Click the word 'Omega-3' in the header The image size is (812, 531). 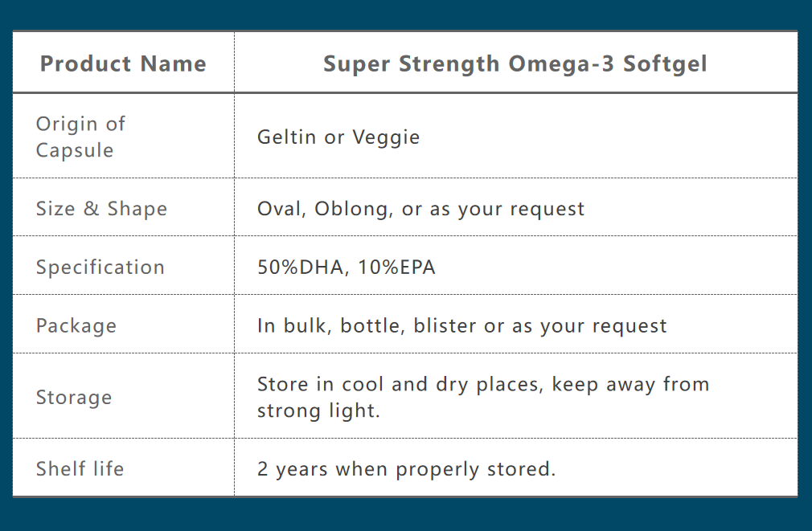tap(561, 65)
